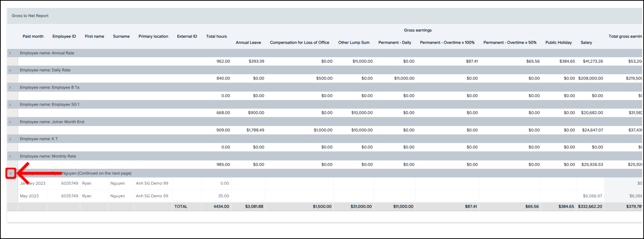The height and width of the screenshot is (239, 644).
Task: Expand the Annual Rate employee group
Action: (10, 53)
